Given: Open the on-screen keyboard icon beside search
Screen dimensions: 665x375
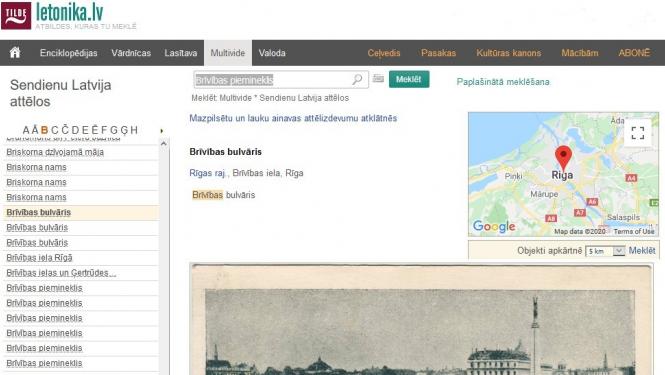Looking at the screenshot, I should (x=378, y=78).
